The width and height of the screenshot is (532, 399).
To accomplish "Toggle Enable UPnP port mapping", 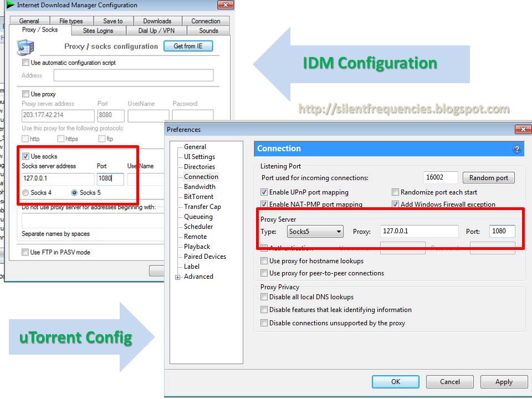I will [x=264, y=192].
